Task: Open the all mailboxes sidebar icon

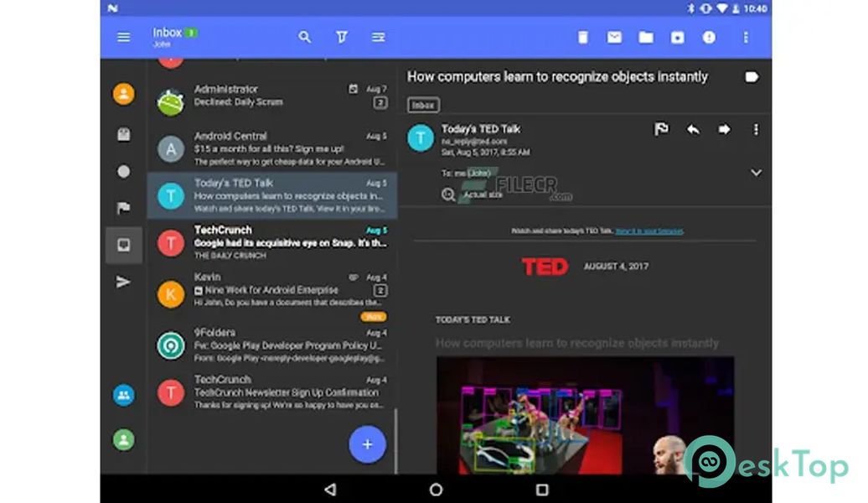Action: (x=123, y=134)
